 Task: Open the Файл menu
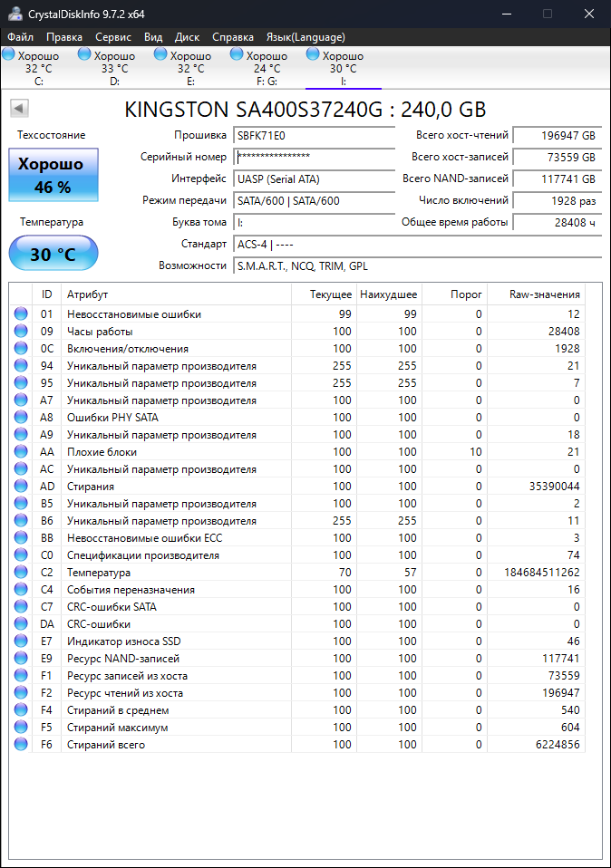(x=20, y=37)
